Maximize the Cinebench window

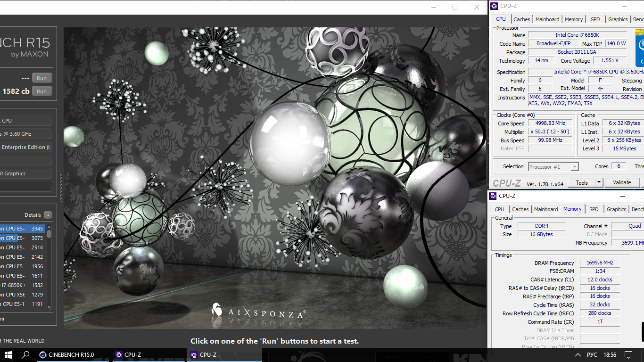coord(455,7)
